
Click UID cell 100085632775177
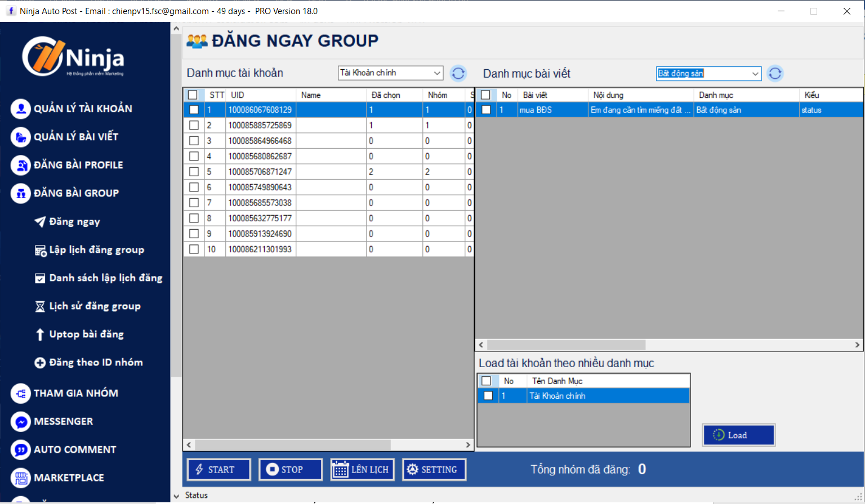click(260, 218)
